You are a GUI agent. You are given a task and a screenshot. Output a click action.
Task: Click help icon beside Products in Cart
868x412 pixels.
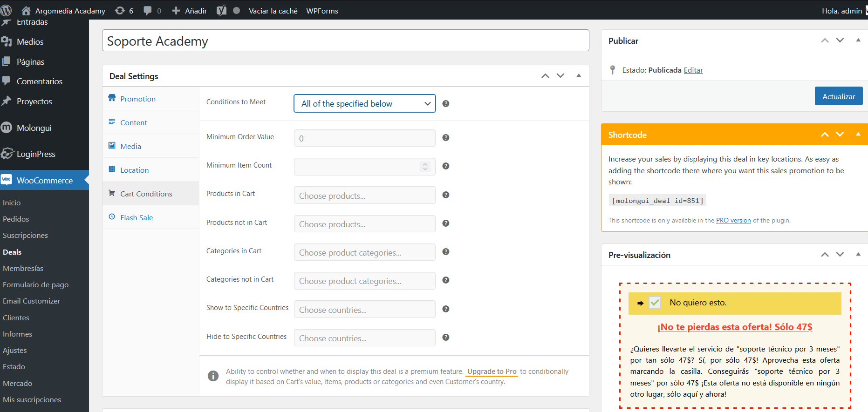(x=445, y=195)
